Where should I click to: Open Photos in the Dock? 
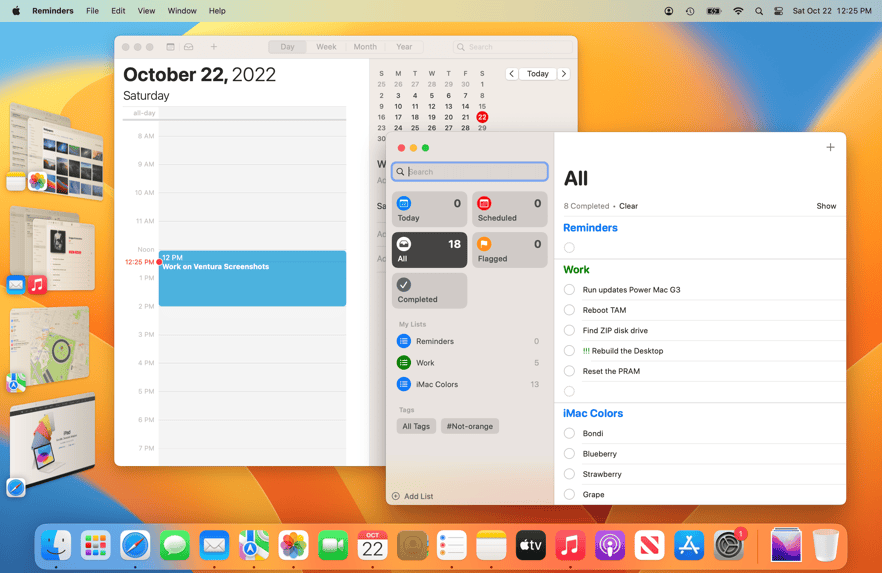pyautogui.click(x=293, y=545)
